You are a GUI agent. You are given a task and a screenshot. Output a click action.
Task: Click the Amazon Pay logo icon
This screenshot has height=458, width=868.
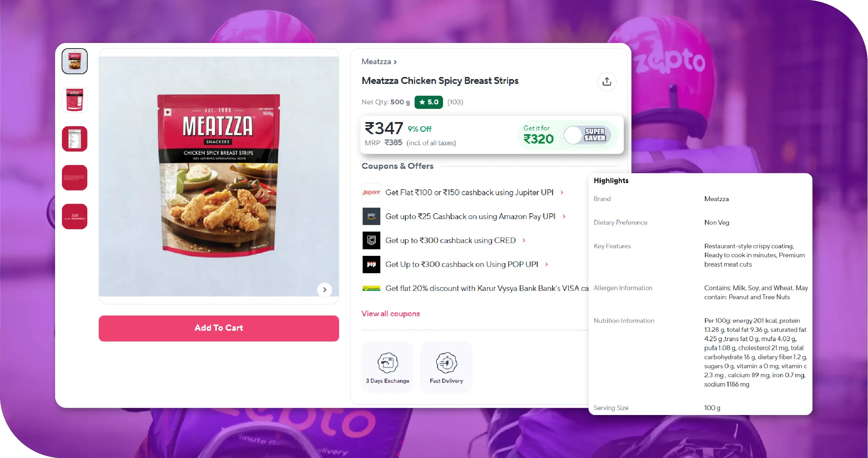coord(371,216)
